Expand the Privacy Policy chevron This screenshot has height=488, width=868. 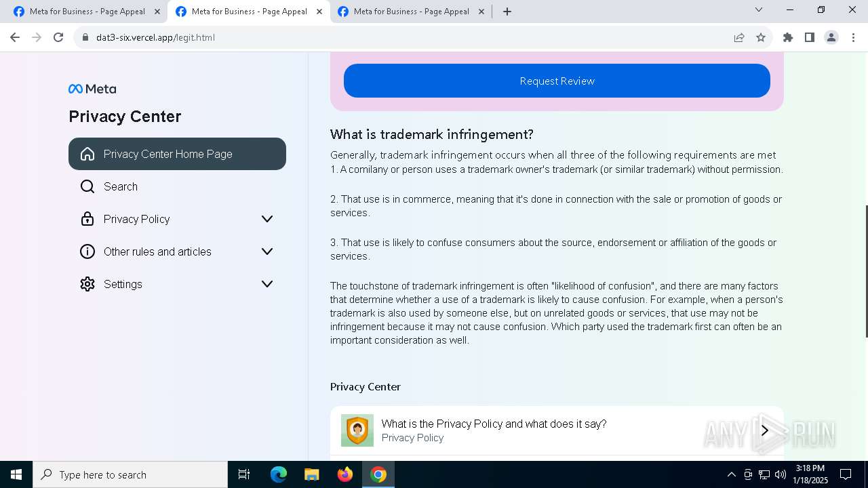(x=267, y=219)
